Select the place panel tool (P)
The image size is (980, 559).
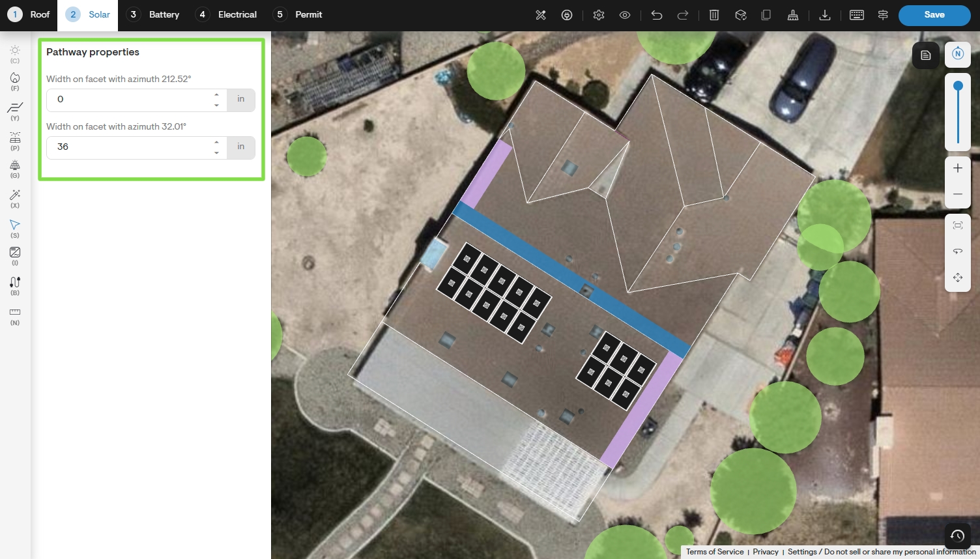coord(15,141)
